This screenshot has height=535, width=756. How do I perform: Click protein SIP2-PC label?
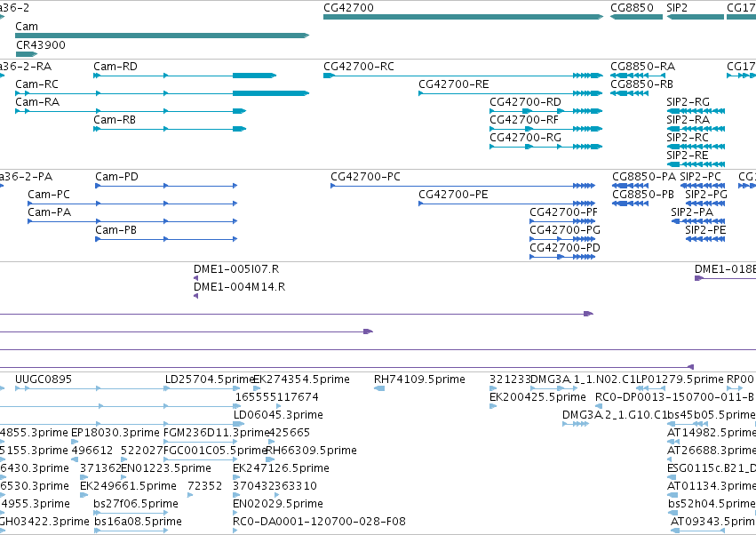click(x=701, y=177)
